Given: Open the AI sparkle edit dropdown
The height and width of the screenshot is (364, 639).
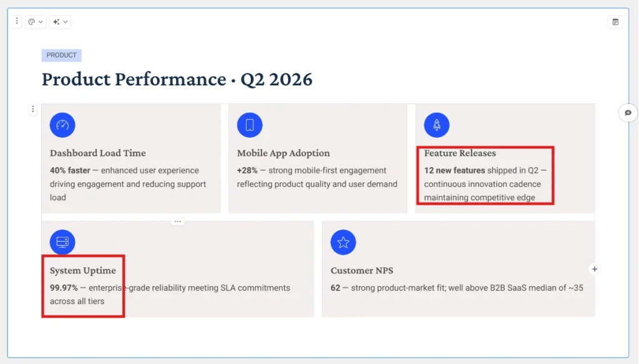Looking at the screenshot, I should pos(61,22).
